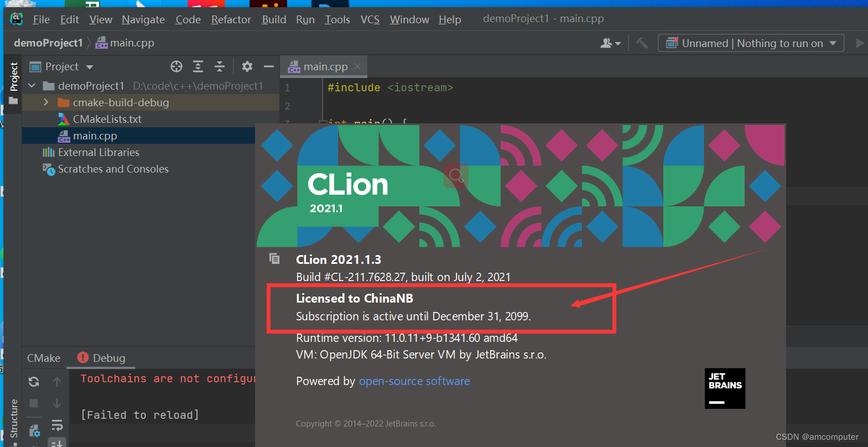Image resolution: width=868 pixels, height=447 pixels.
Task: Click the up arrow in CMake panel
Action: (x=57, y=382)
